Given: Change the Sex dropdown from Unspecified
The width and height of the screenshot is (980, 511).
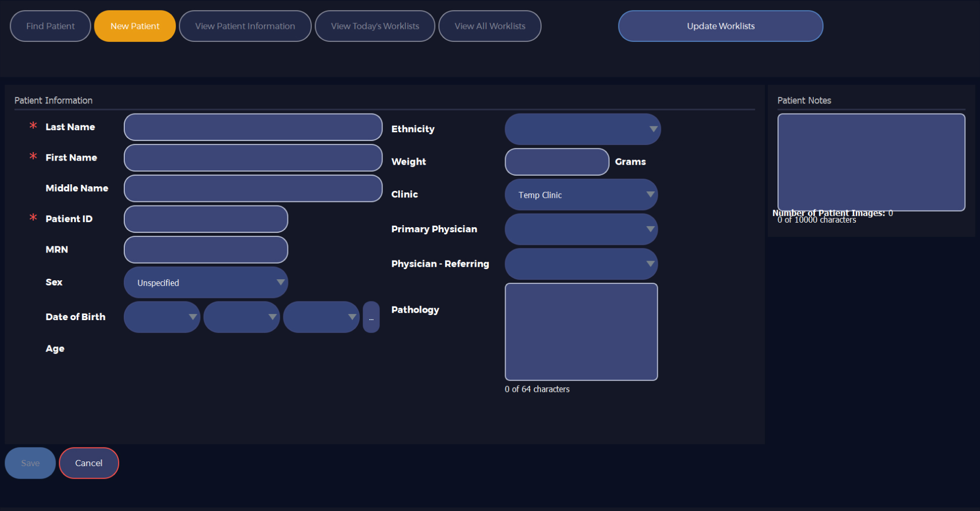Looking at the screenshot, I should click(206, 283).
